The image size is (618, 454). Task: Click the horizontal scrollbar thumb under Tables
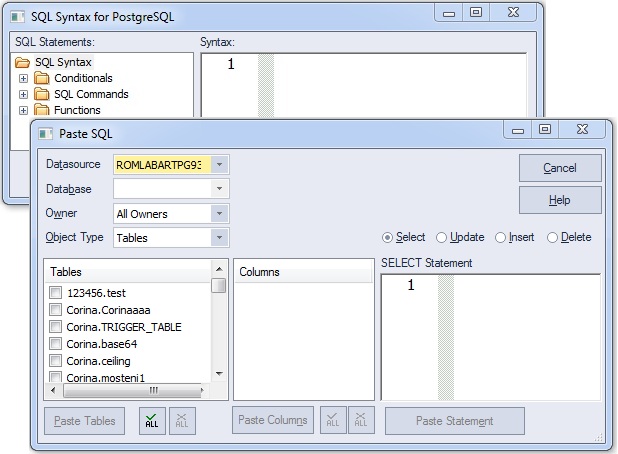[132, 391]
